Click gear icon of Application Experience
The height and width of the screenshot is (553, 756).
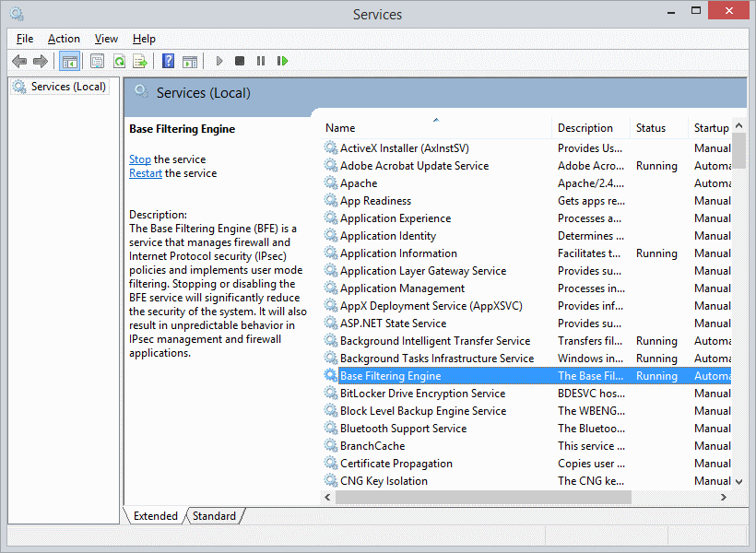click(330, 218)
